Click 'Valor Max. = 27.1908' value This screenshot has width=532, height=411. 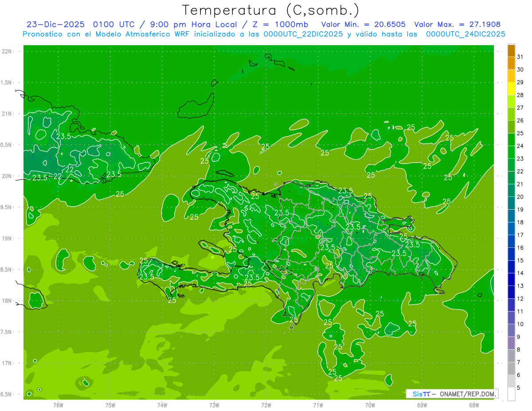457,24
